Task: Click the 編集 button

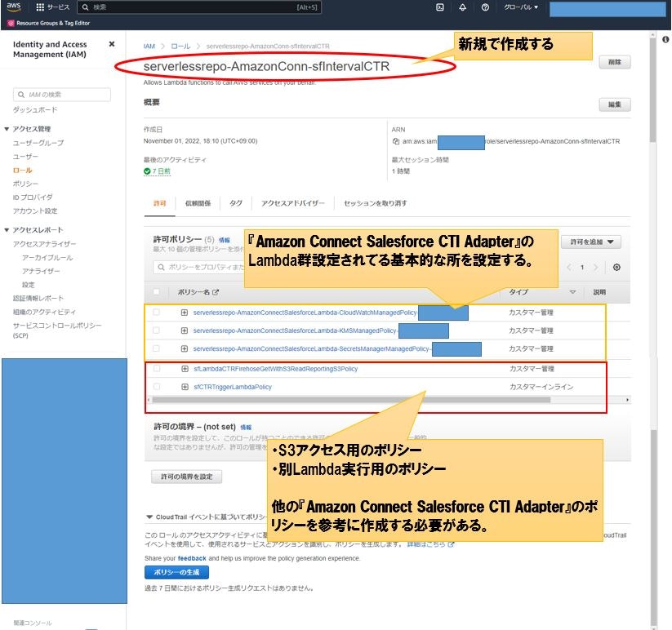Action: coord(615,104)
